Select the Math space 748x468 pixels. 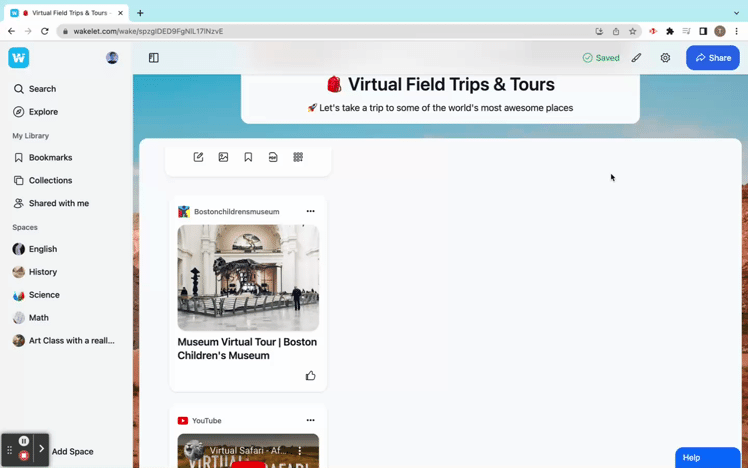pyautogui.click(x=31, y=318)
